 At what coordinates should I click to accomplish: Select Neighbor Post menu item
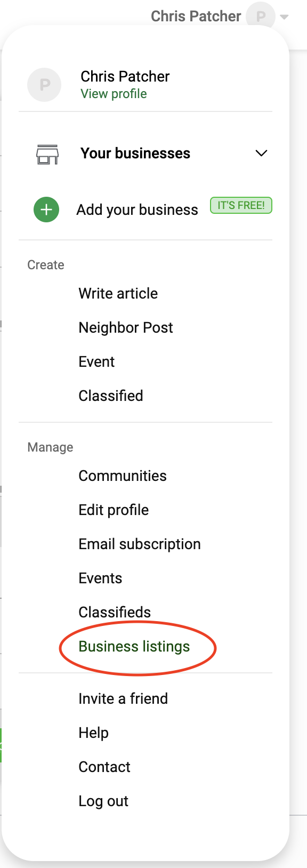[x=126, y=327]
